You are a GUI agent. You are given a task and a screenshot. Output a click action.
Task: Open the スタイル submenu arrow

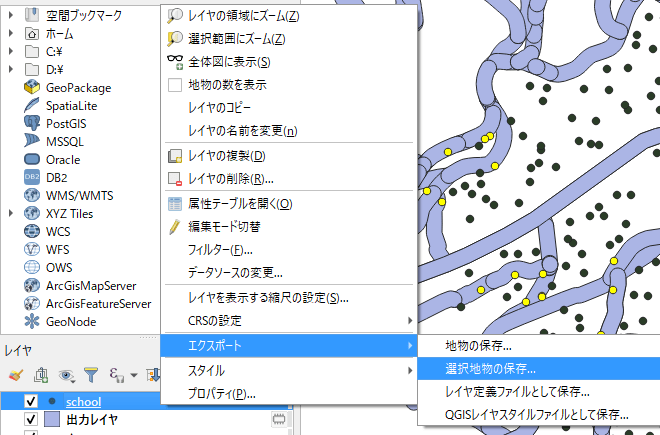[410, 371]
